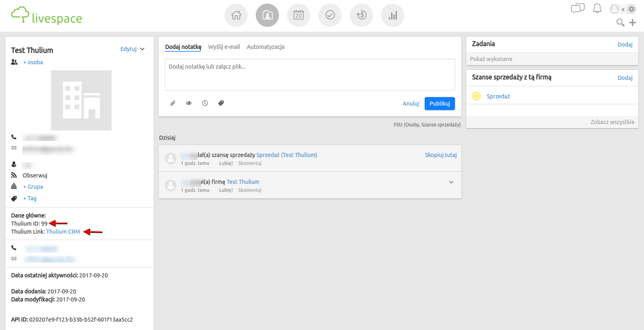Open the home dashboard icon
Screen dimensions: 644x330
point(236,15)
